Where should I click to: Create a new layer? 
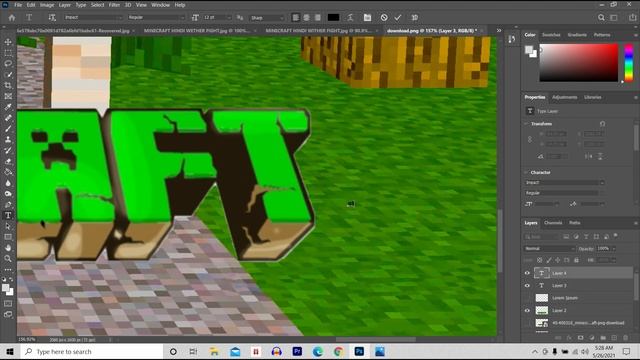click(x=614, y=338)
